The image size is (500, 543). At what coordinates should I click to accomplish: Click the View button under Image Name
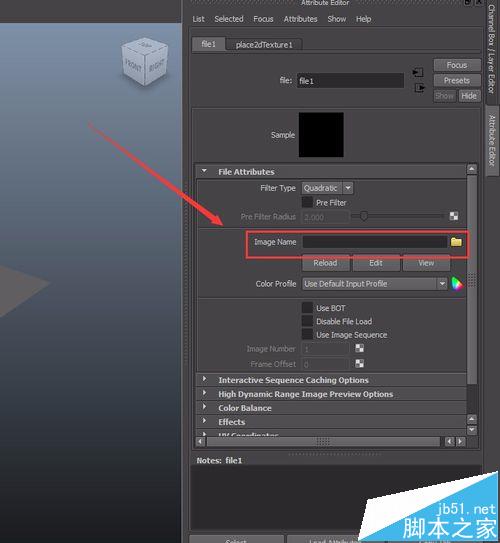tap(426, 263)
